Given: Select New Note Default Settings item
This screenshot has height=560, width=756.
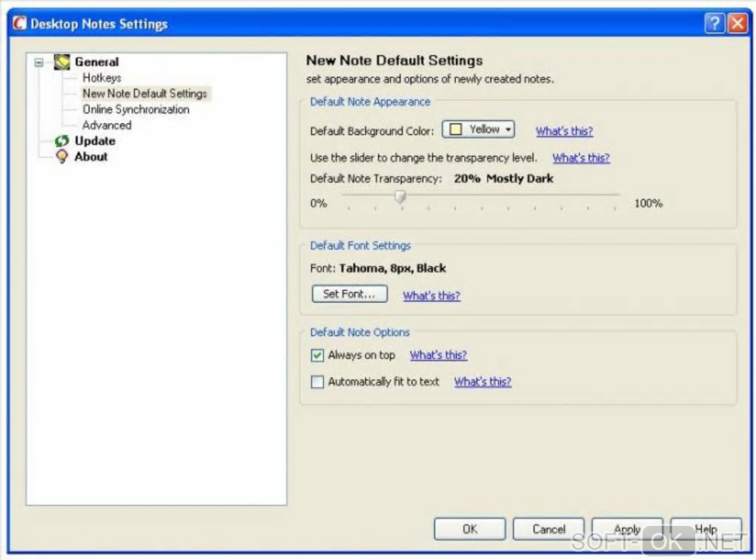Looking at the screenshot, I should pyautogui.click(x=145, y=94).
